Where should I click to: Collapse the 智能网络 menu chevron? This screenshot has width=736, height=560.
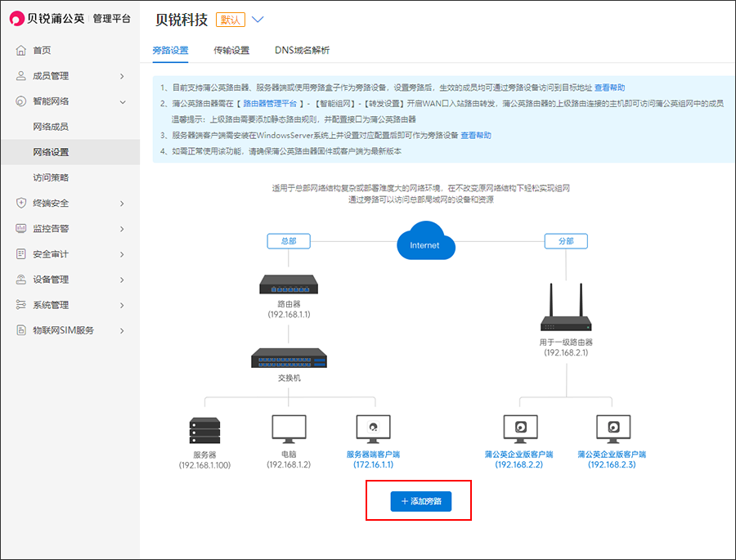(123, 102)
